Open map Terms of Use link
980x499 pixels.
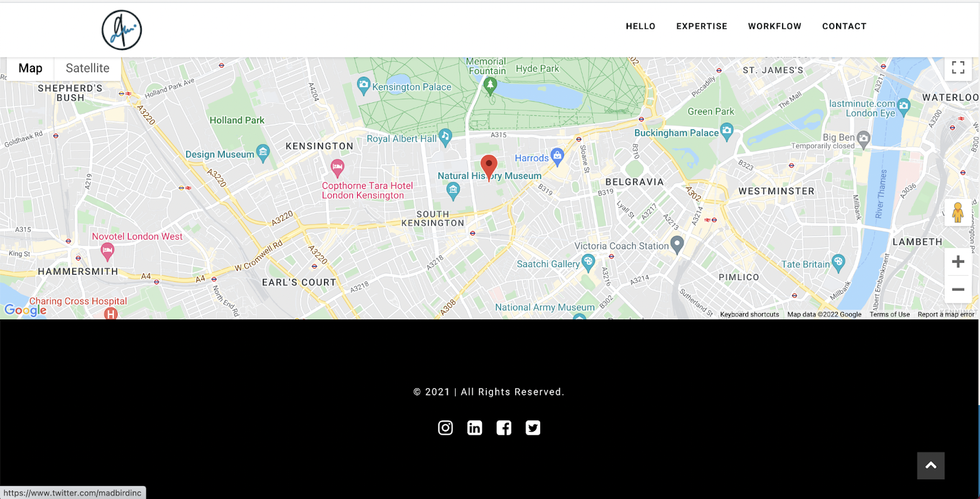[890, 314]
